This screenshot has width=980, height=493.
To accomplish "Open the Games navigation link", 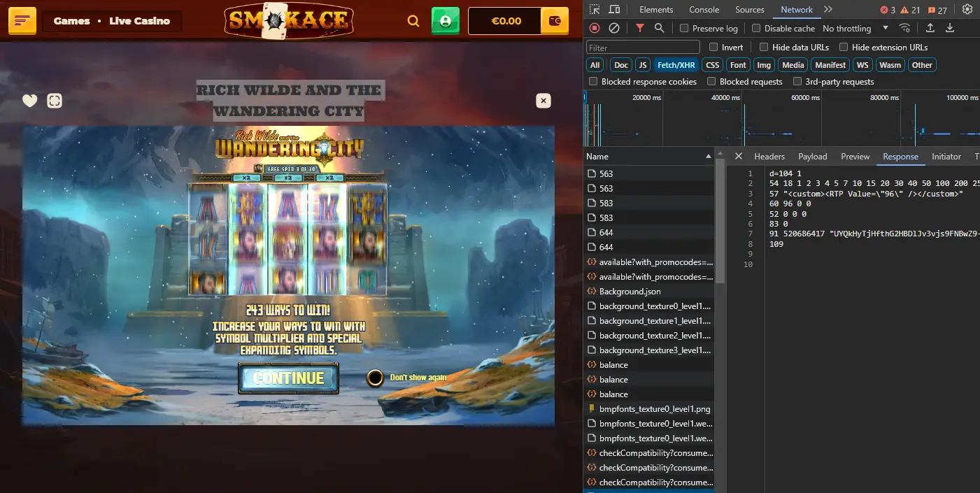I will (x=71, y=21).
